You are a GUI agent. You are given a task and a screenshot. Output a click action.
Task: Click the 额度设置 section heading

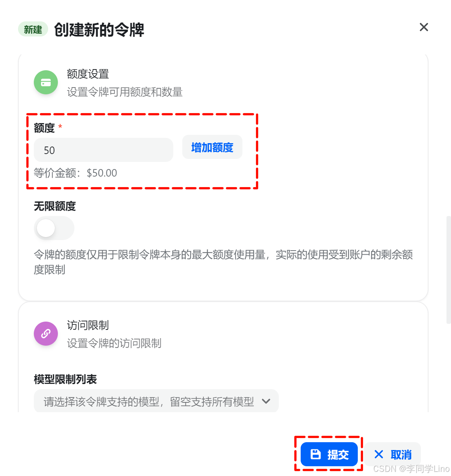88,74
